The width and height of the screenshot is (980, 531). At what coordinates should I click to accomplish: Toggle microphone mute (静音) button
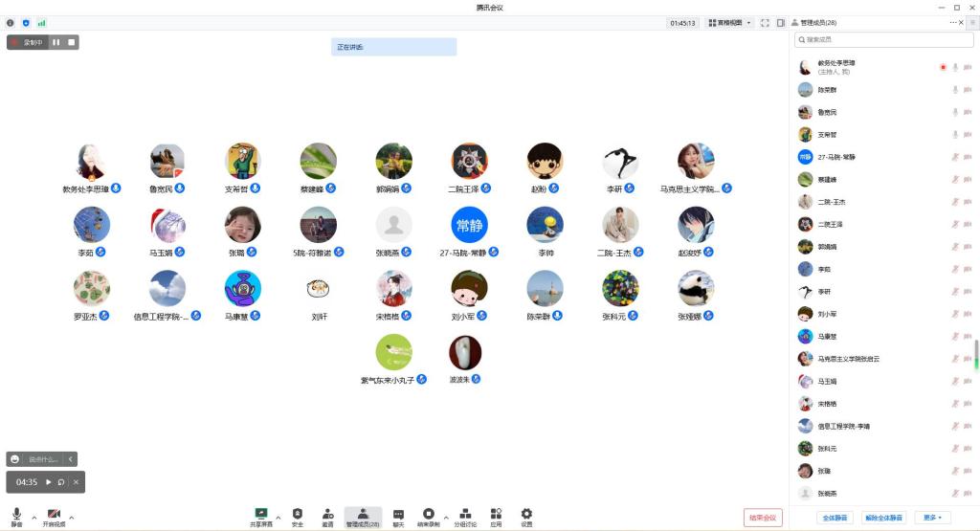point(16,515)
